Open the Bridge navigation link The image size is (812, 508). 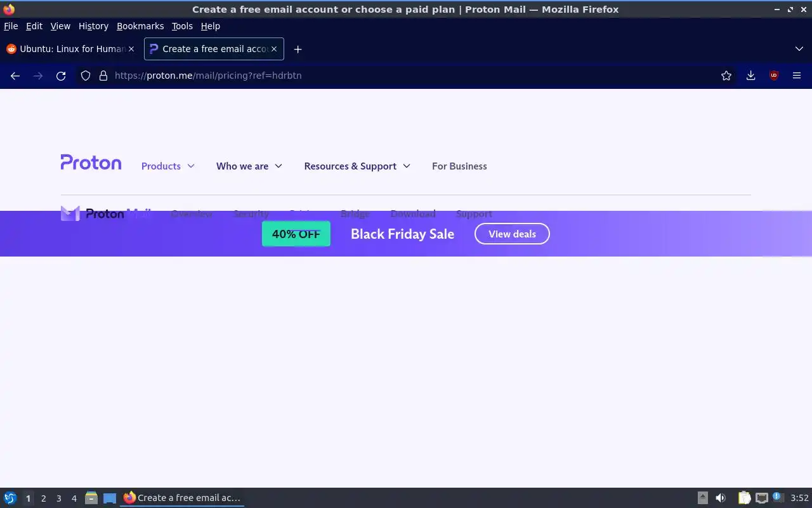coord(355,214)
